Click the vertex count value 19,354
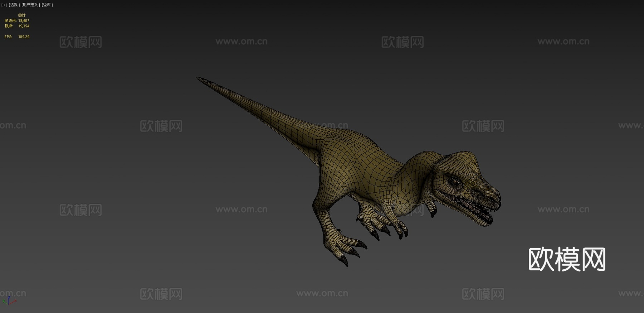The image size is (644, 313). click(24, 26)
